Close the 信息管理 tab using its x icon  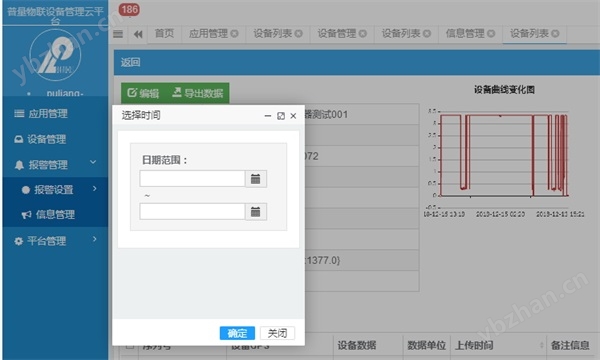[x=491, y=34]
